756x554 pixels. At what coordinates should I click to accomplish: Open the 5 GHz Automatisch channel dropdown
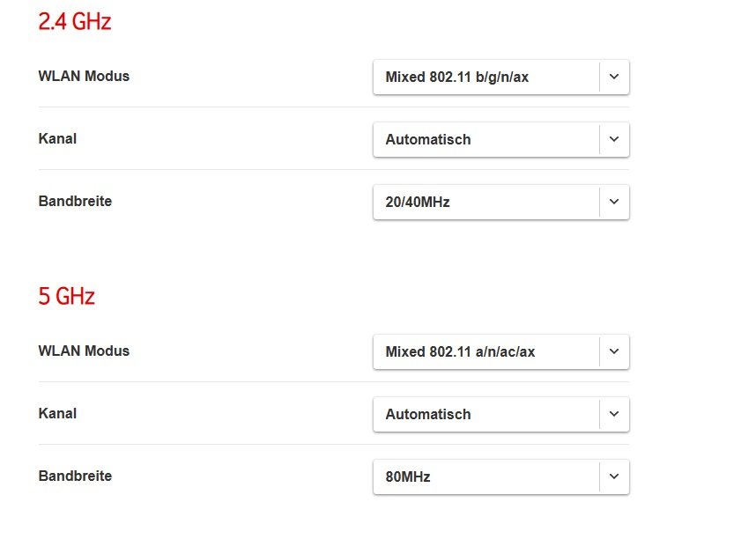click(x=486, y=414)
